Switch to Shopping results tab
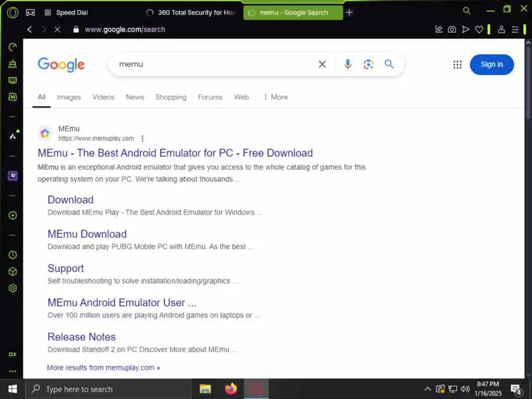 point(171,97)
